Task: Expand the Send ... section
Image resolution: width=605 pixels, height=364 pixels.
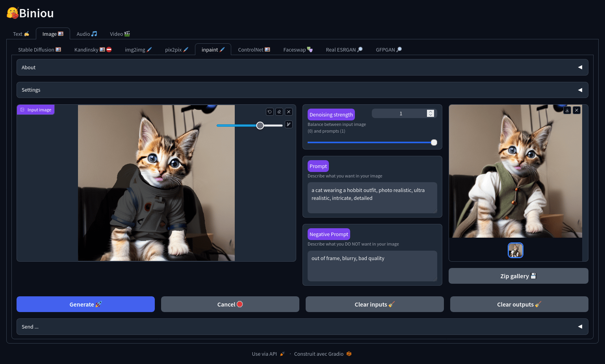Action: pos(302,327)
